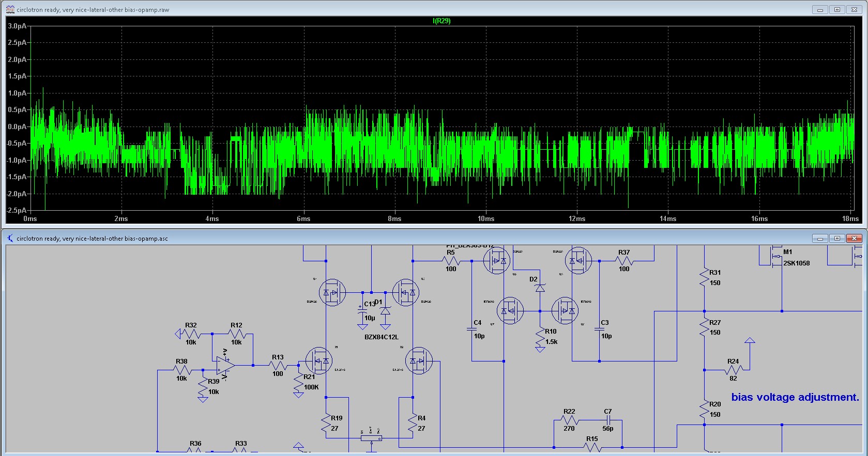The width and height of the screenshot is (868, 456).
Task: Select the R4 27 resistor symbol
Action: [413, 423]
